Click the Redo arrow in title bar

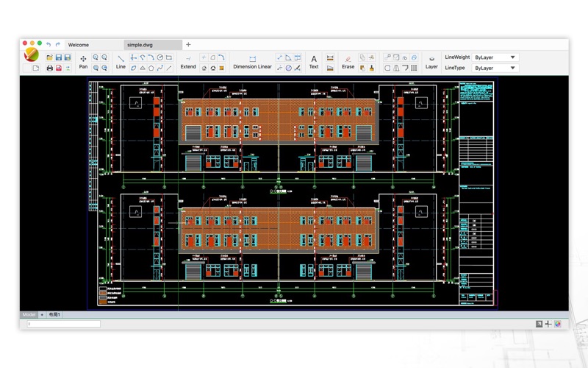tap(58, 45)
